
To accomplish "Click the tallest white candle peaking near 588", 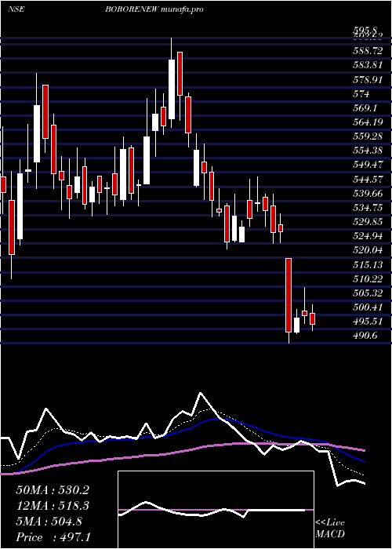I will 172,89.
